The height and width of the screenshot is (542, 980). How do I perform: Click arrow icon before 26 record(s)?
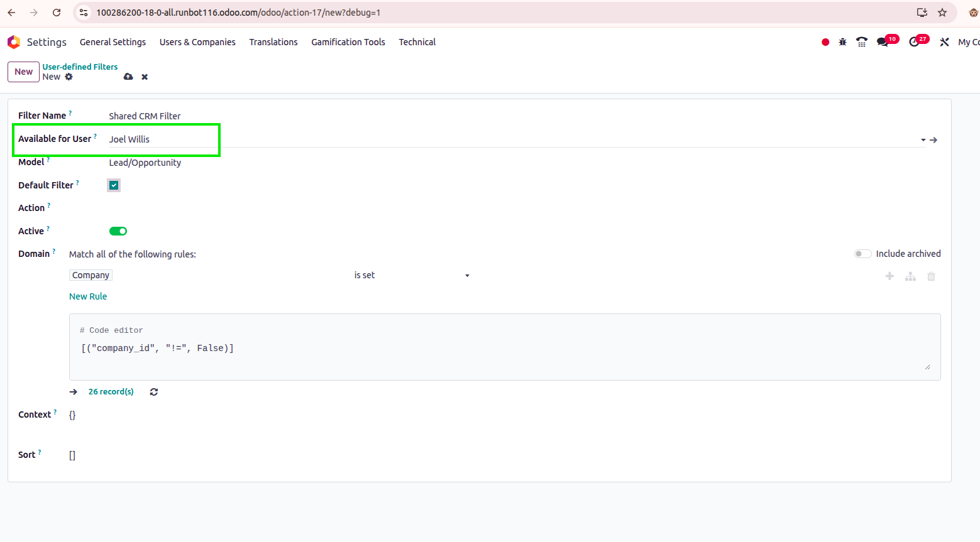(x=74, y=392)
